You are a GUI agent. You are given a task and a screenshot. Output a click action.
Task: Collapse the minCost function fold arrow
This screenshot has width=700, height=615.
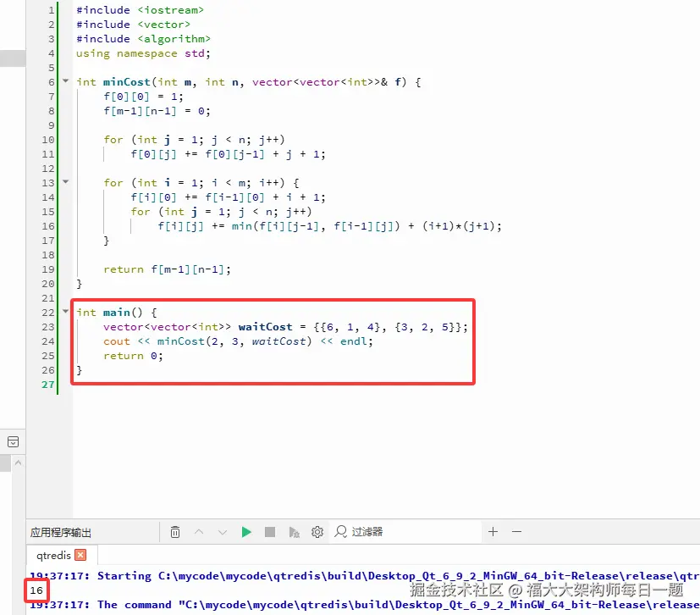click(x=66, y=80)
